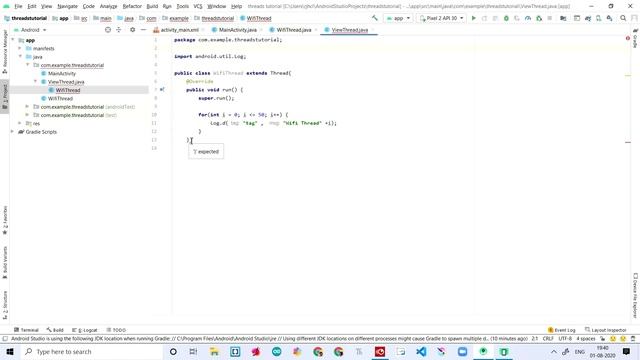Open Project Structure icon in toolbar
Image resolution: width=640 pixels, height=360 pixels.
click(563, 18)
